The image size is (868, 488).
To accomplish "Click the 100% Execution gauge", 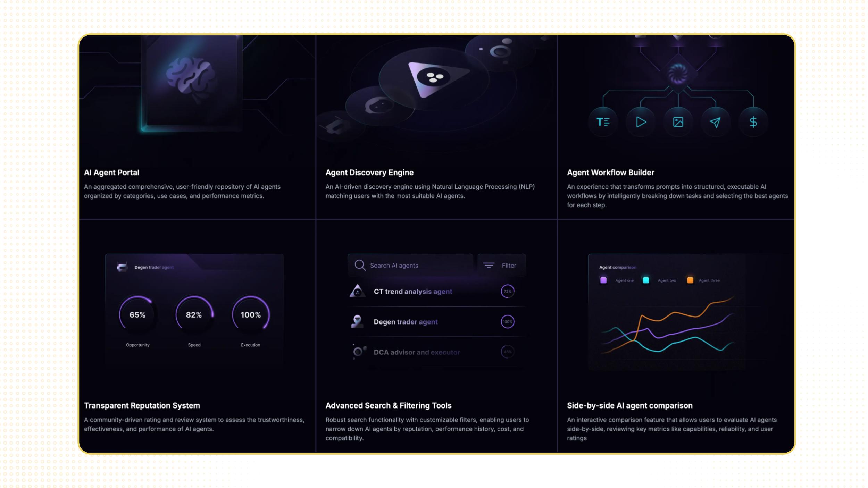I will 251,315.
